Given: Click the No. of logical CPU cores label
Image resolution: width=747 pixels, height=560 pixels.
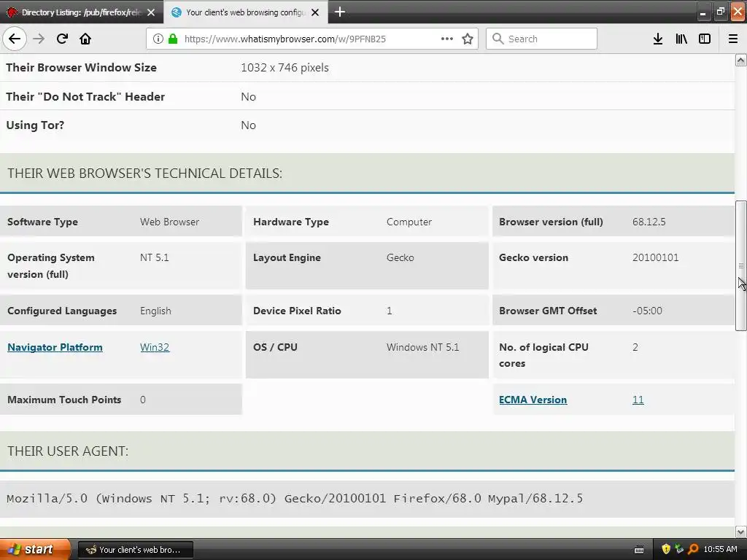Looking at the screenshot, I should tap(543, 355).
